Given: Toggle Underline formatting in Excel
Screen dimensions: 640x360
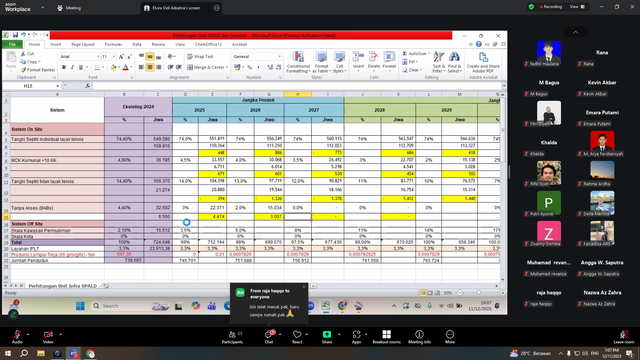Looking at the screenshot, I should (81, 67).
